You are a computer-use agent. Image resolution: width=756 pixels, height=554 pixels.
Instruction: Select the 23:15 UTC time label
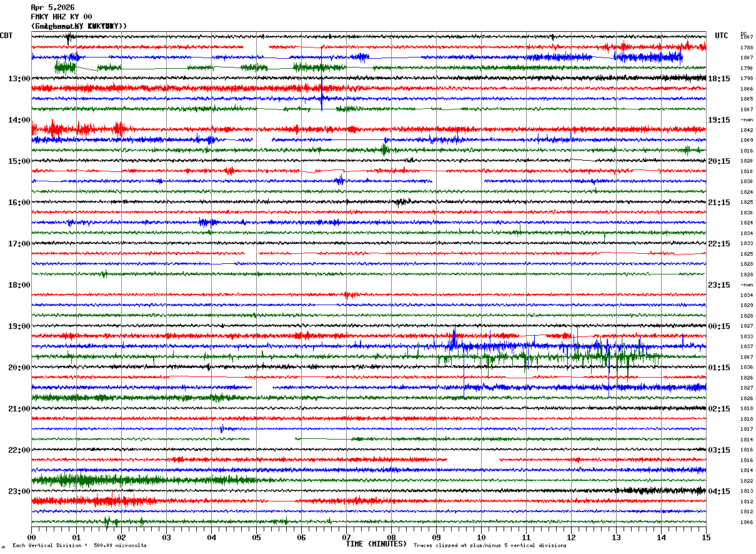pyautogui.click(x=719, y=285)
